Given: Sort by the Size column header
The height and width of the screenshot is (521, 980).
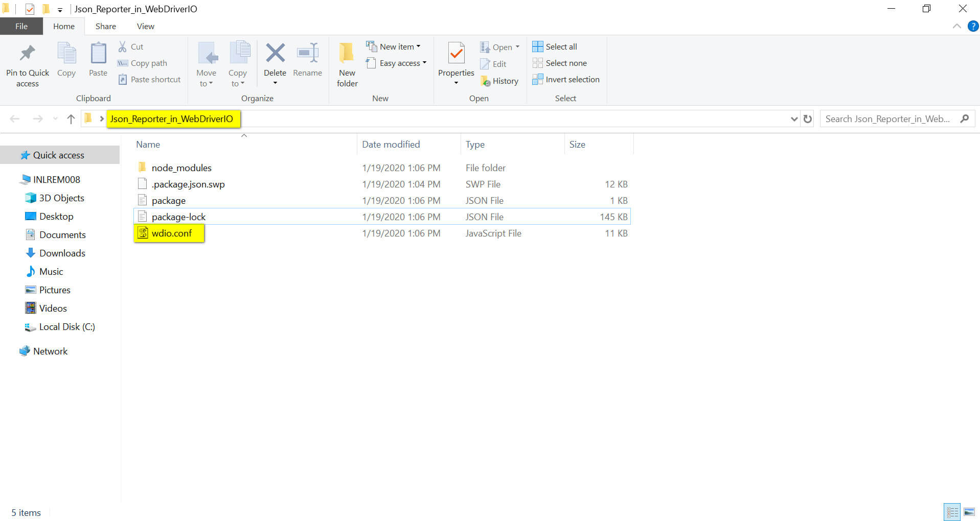Looking at the screenshot, I should [599, 145].
